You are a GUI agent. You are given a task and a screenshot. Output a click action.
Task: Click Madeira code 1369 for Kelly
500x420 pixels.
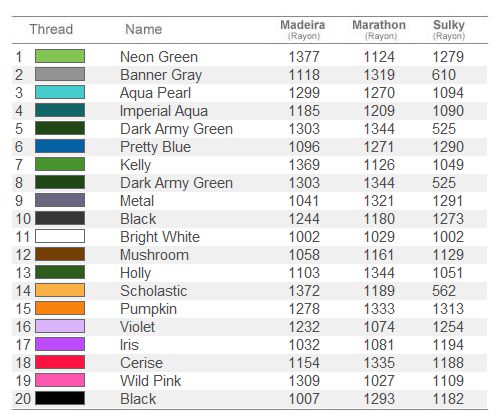[304, 165]
